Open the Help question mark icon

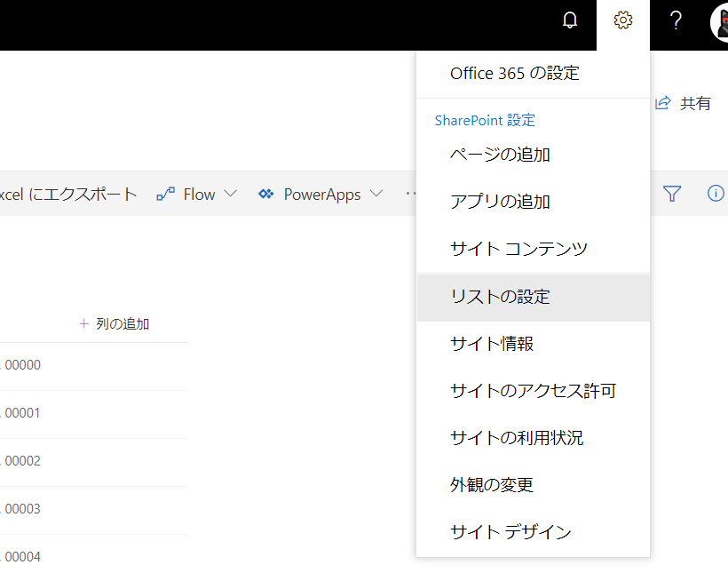[x=676, y=19]
